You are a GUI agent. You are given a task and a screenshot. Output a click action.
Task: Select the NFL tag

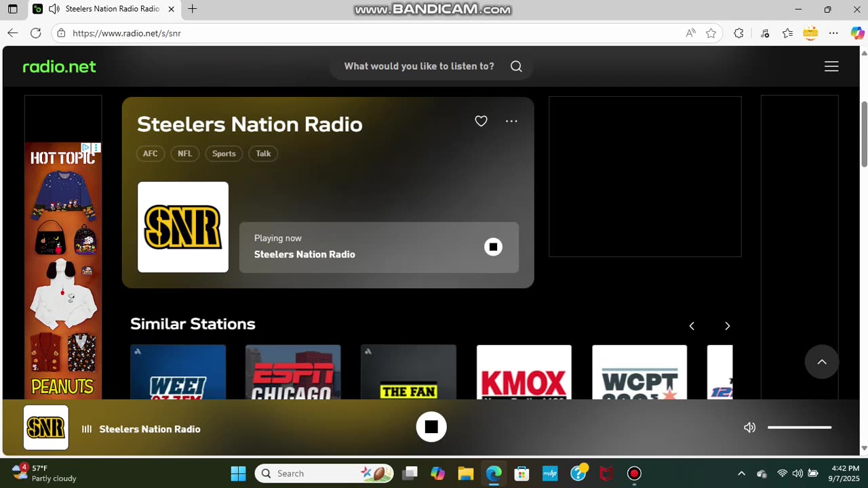tap(184, 154)
